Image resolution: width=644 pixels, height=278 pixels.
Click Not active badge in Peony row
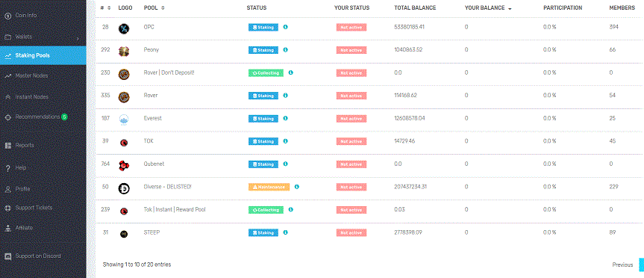351,50
